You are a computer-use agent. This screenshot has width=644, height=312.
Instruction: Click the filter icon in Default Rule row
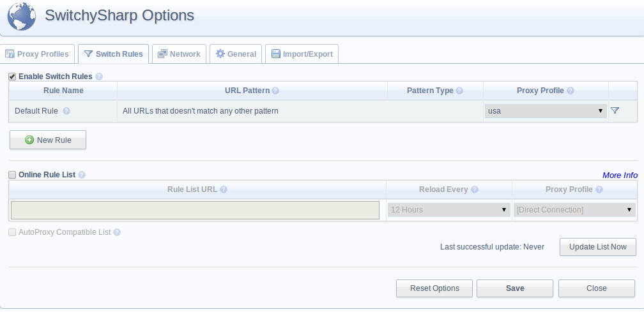pyautogui.click(x=615, y=110)
